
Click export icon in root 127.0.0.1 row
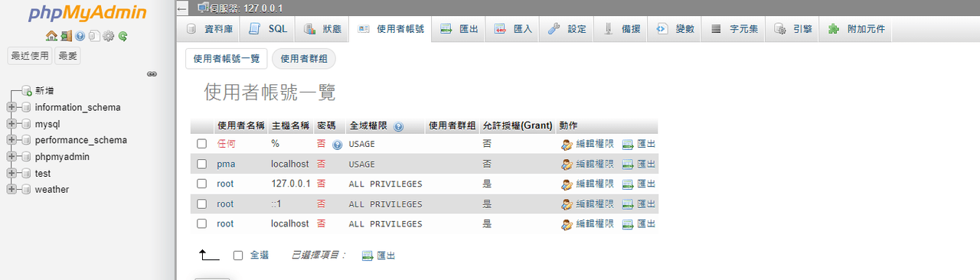[628, 184]
